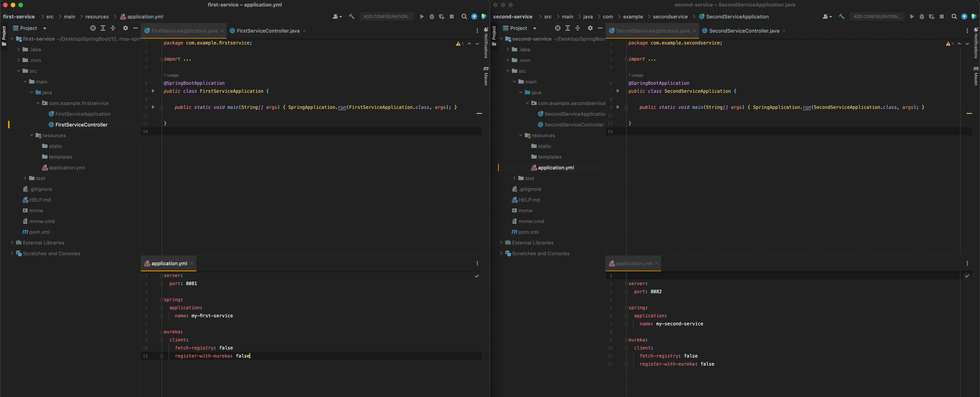This screenshot has height=397, width=980.
Task: Select HELP.md in second-service tree
Action: coord(526,200)
